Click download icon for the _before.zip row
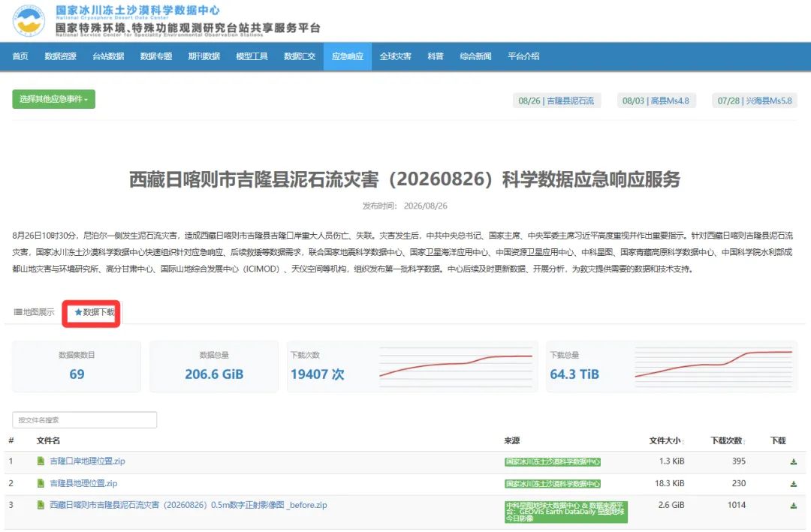The width and height of the screenshot is (811, 532). click(x=794, y=506)
